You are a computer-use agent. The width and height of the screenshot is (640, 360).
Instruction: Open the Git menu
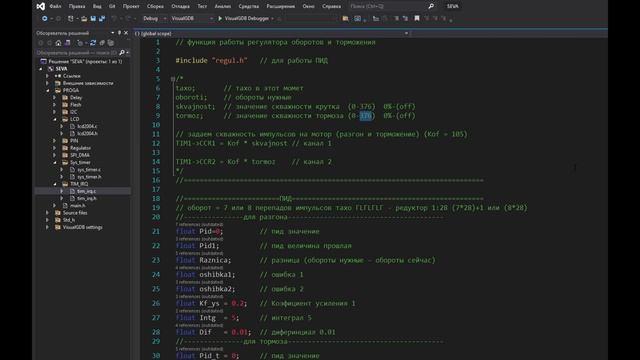[112, 6]
